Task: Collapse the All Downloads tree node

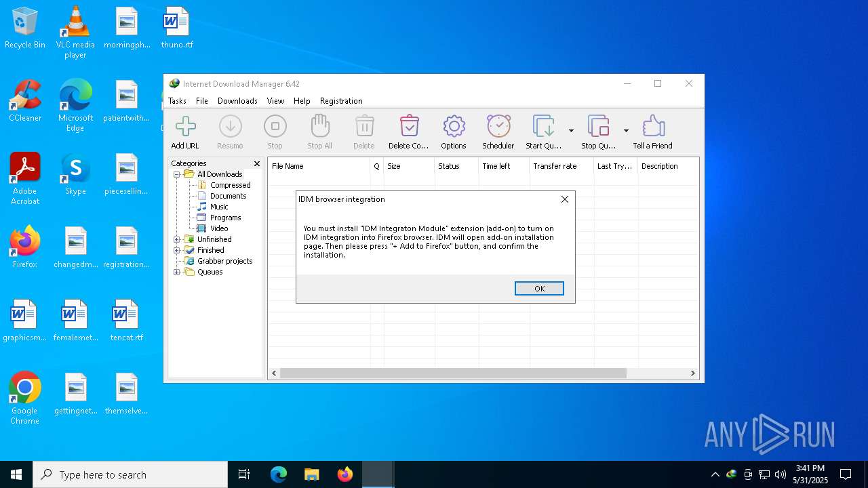Action: click(x=176, y=174)
